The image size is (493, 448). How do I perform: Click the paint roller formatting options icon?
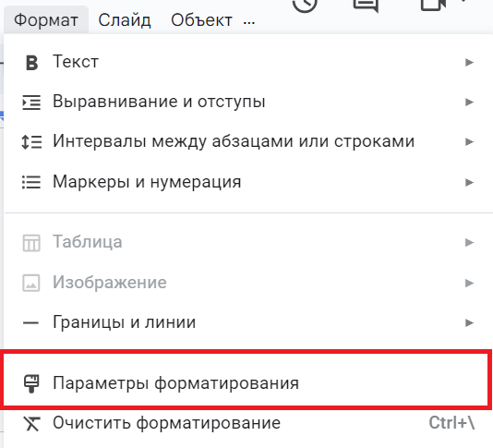31,383
